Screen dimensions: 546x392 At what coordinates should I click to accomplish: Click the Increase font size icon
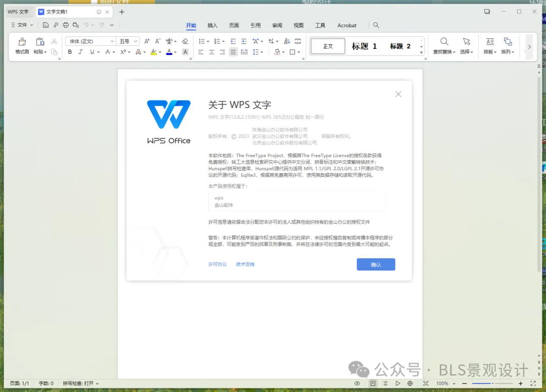click(x=147, y=41)
